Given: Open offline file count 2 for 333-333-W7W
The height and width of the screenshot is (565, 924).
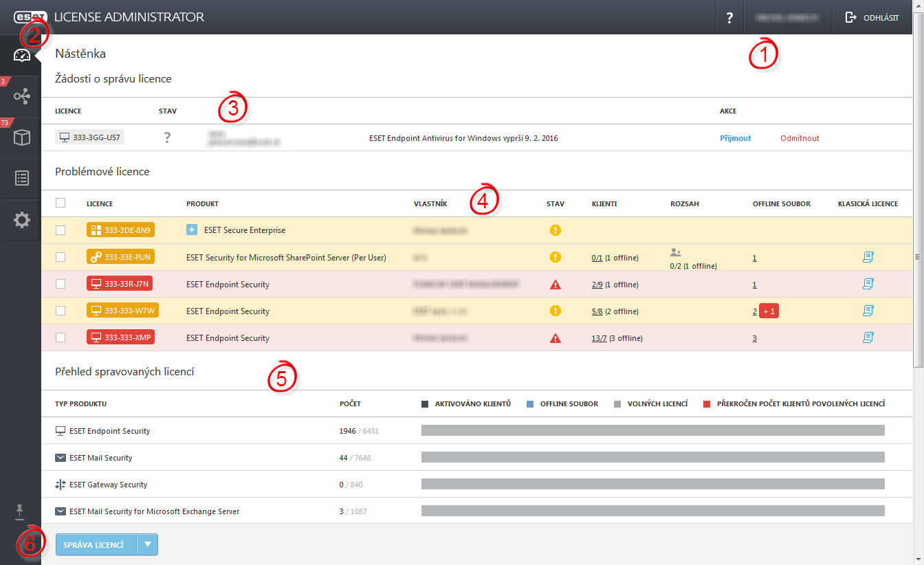Looking at the screenshot, I should [x=755, y=311].
